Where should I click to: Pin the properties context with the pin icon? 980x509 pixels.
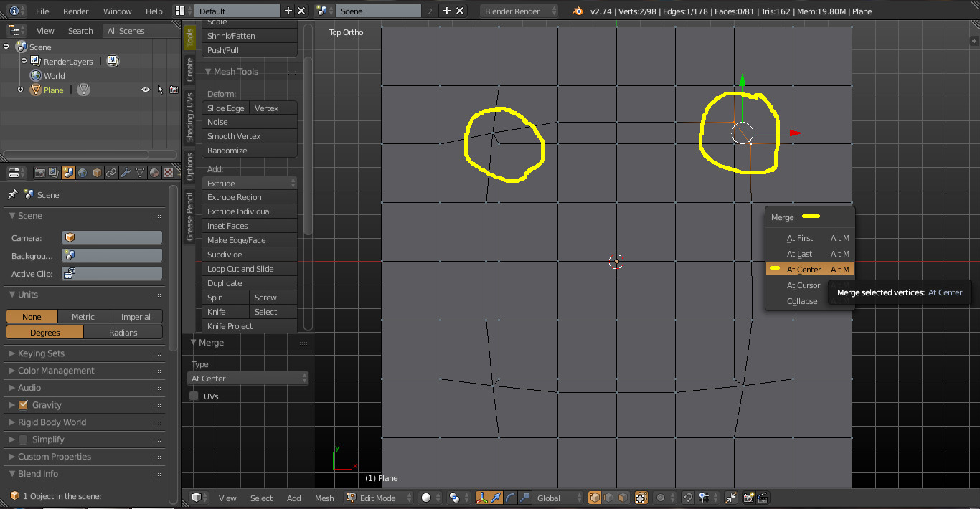click(x=12, y=194)
